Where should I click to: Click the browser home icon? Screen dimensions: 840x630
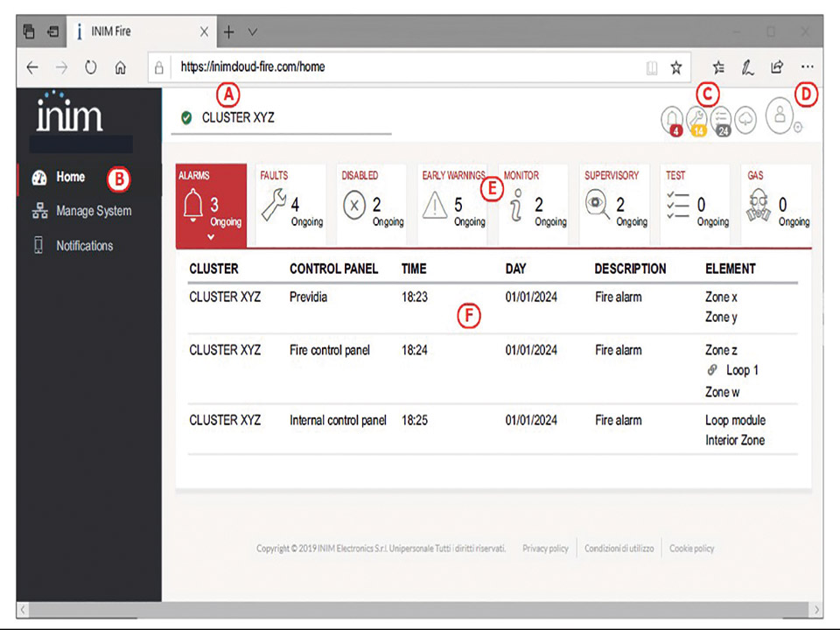pyautogui.click(x=121, y=67)
